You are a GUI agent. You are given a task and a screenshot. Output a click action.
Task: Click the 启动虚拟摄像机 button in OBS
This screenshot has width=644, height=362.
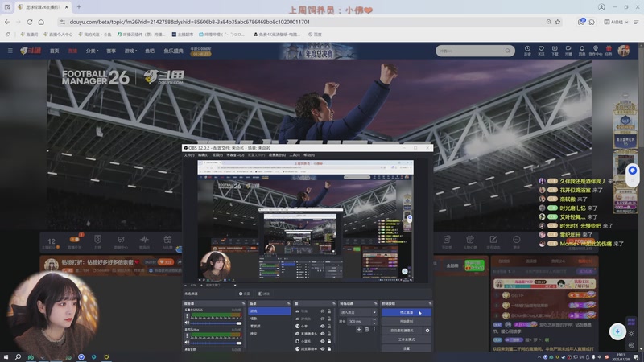click(x=402, y=331)
